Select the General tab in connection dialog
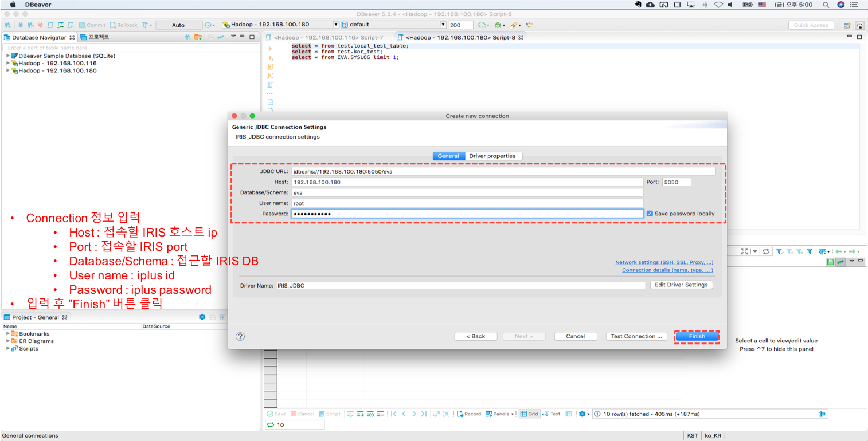The width and height of the screenshot is (868, 441). [x=448, y=156]
